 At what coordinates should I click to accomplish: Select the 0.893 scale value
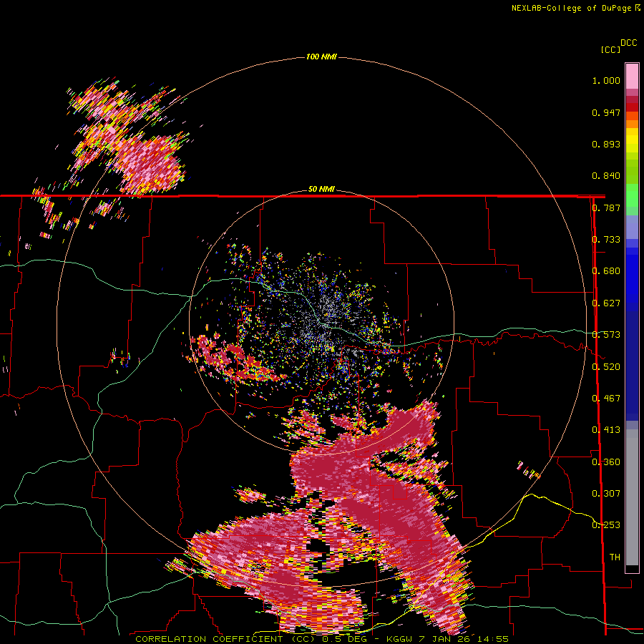606,144
